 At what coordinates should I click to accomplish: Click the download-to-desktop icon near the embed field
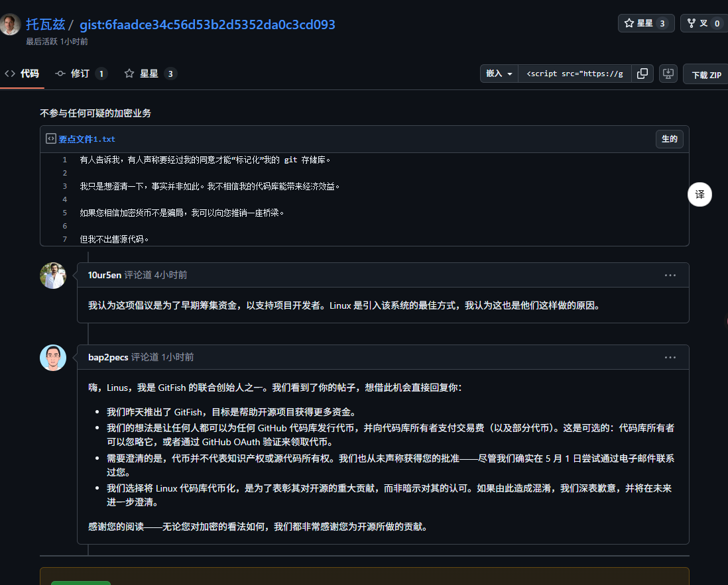tap(668, 74)
